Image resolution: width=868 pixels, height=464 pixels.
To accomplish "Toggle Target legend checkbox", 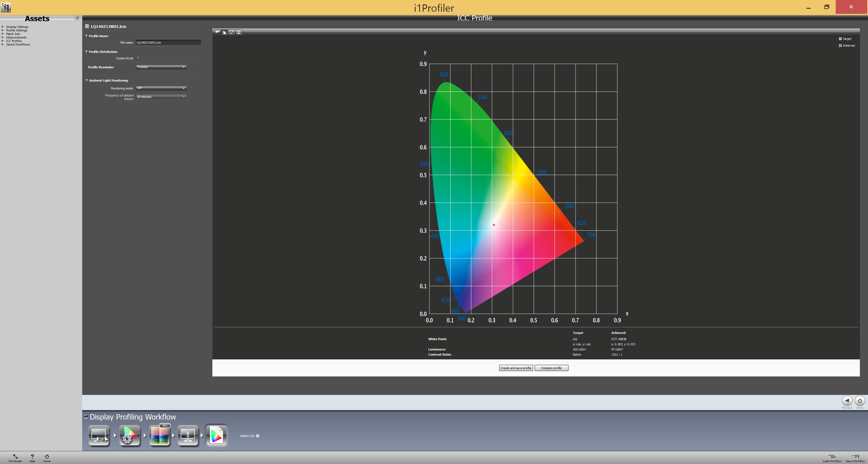I will click(840, 39).
